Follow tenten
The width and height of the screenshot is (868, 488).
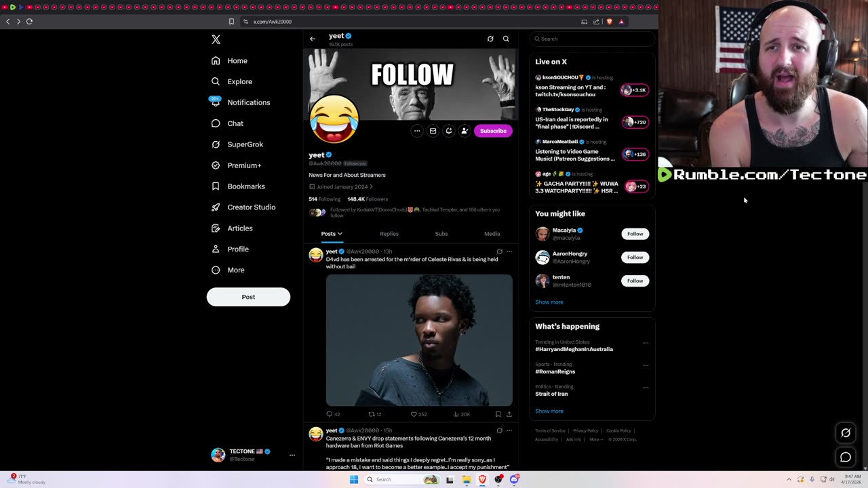pyautogui.click(x=635, y=281)
